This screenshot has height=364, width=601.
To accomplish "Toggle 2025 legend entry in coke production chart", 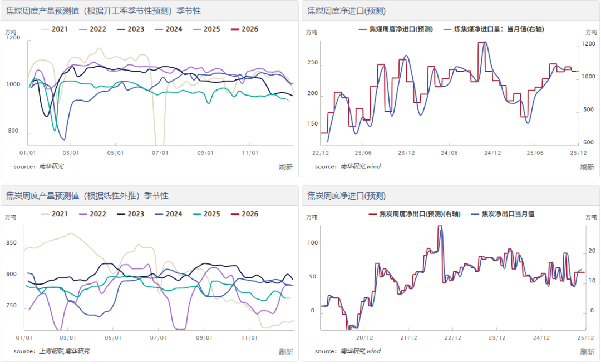I will (206, 214).
